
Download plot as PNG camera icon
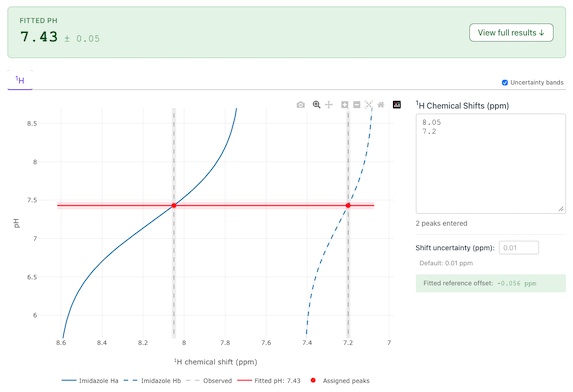(300, 105)
